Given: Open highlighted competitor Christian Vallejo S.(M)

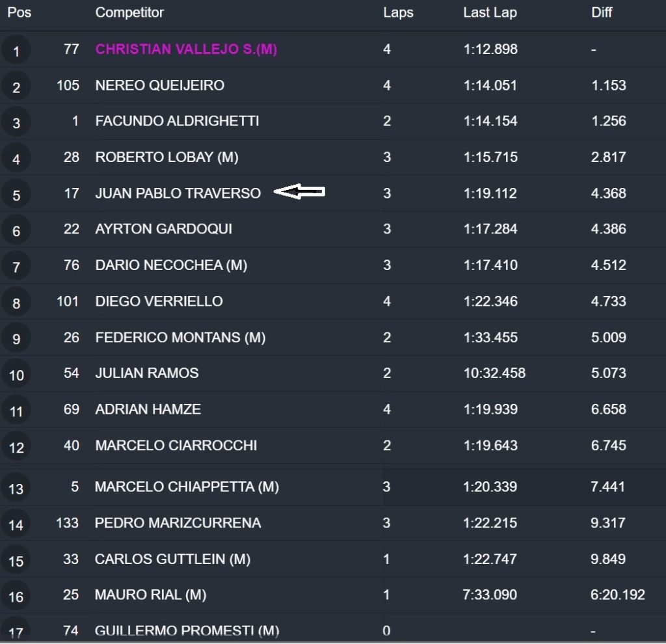Looking at the screenshot, I should point(186,49).
